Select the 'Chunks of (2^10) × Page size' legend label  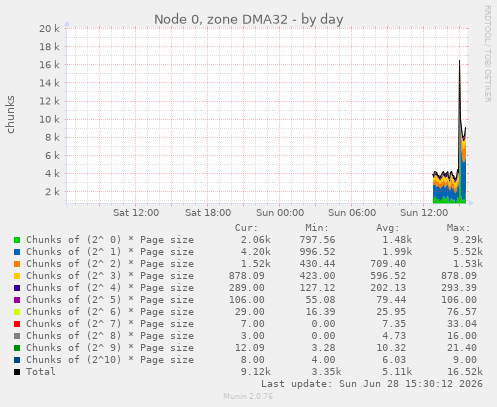click(x=110, y=360)
